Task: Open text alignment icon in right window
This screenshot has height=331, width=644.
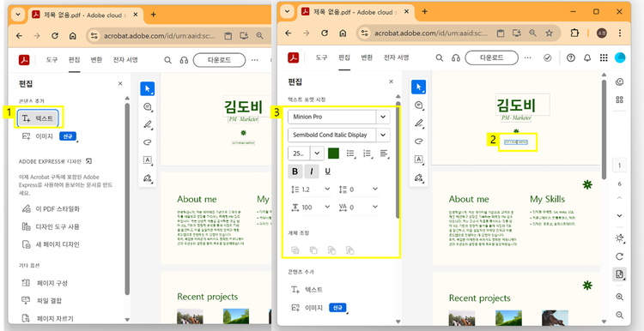Action: pyautogui.click(x=384, y=153)
